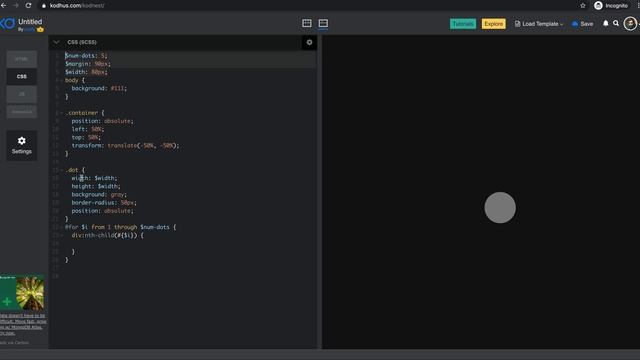Viewport: 640px width, 360px height.
Task: Switch to the HTML tab
Action: pyautogui.click(x=22, y=59)
